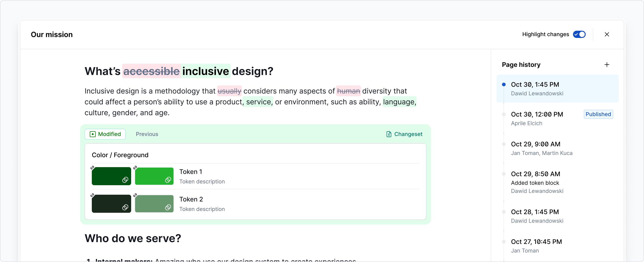Select Token 1 dark green swatch
Image resolution: width=644 pixels, height=262 pixels.
pos(111,176)
